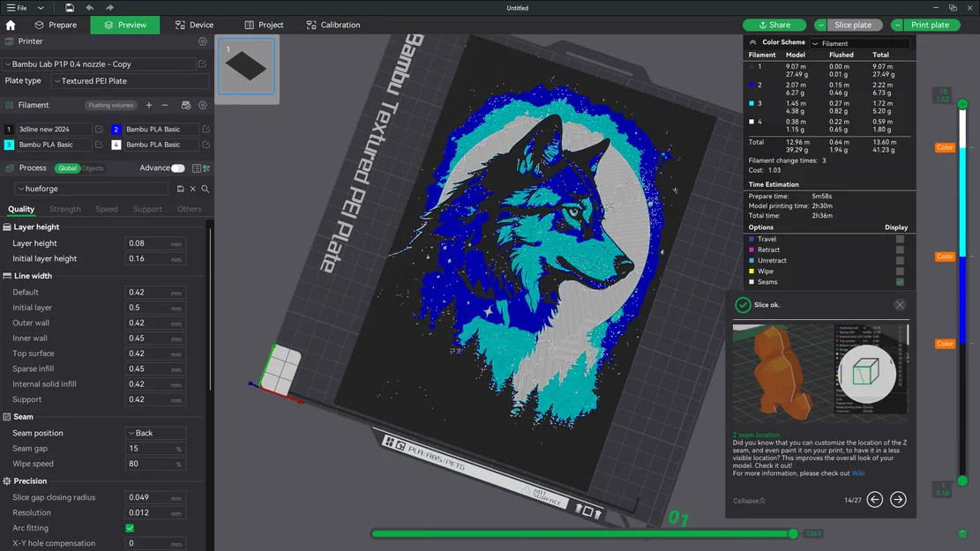Click the Slice plate button
This screenshot has height=551, width=980.
[853, 25]
